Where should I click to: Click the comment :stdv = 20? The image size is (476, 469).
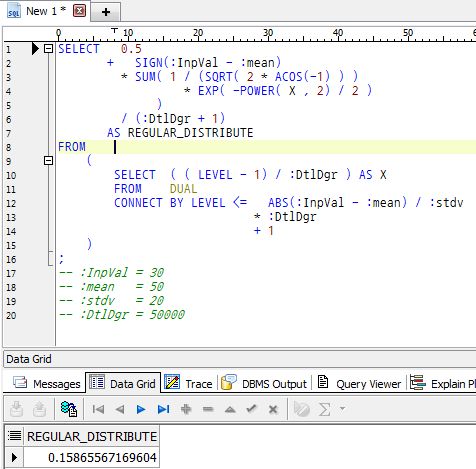(x=122, y=301)
